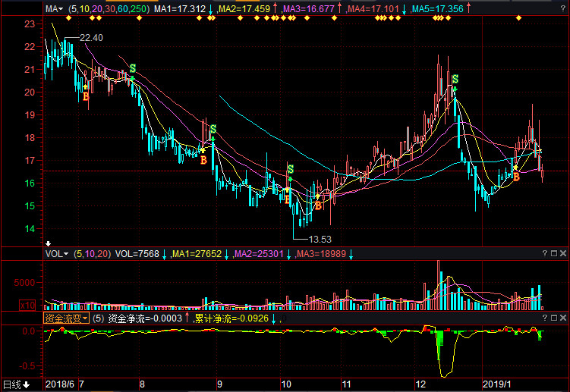570x392 pixels.
Task: Click the 日线 period selector
Action: (15, 385)
